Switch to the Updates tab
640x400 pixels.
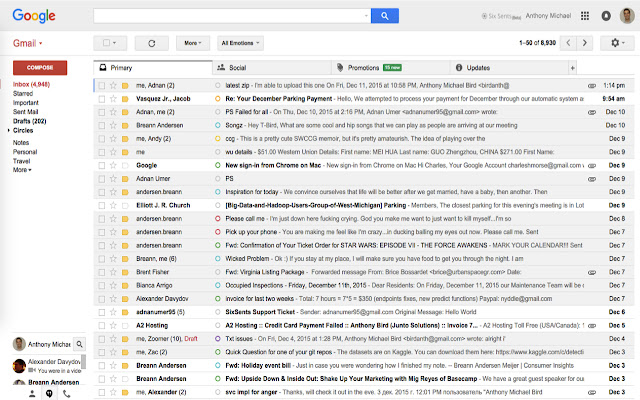[x=509, y=68]
